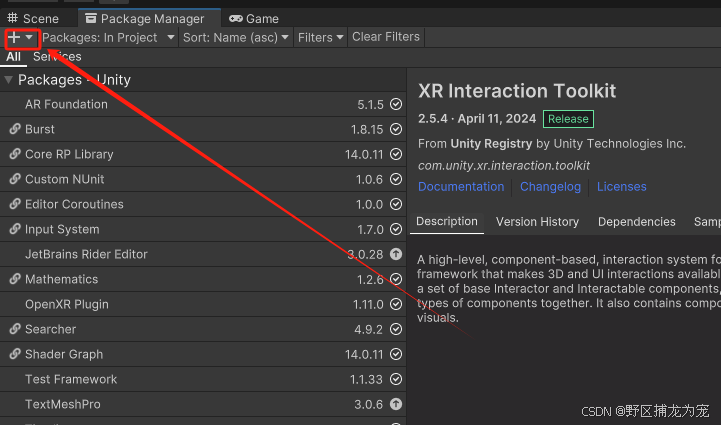The height and width of the screenshot is (425, 721).
Task: Select Mathematics package
Action: [203, 279]
